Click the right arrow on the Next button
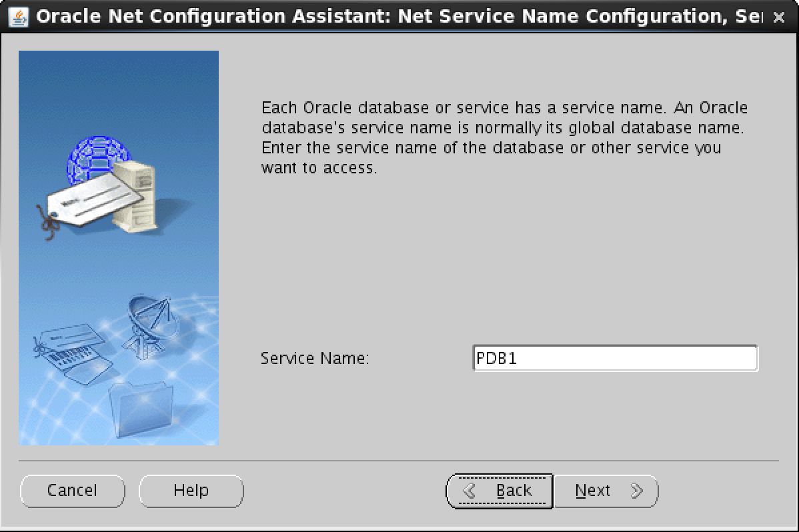799x532 pixels. pos(637,491)
